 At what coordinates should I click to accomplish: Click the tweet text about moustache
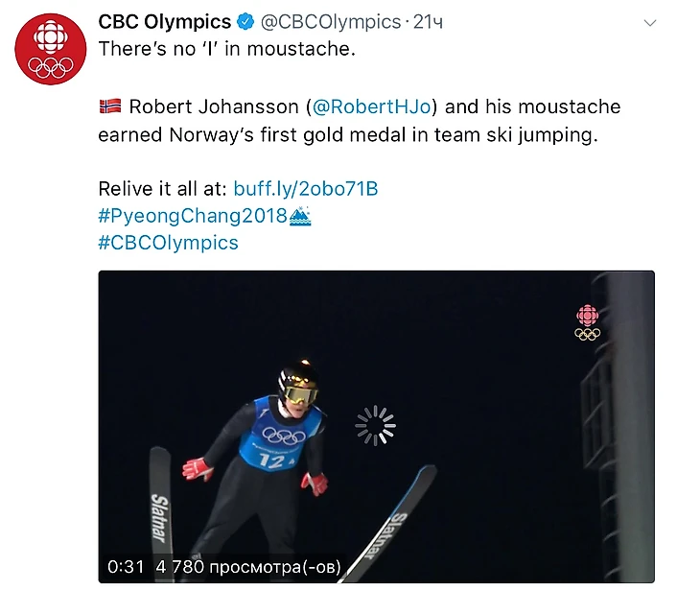pos(227,49)
